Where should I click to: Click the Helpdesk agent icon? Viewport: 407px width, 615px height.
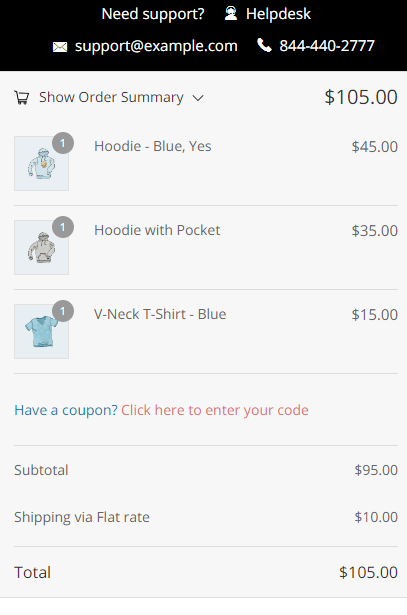click(x=231, y=14)
